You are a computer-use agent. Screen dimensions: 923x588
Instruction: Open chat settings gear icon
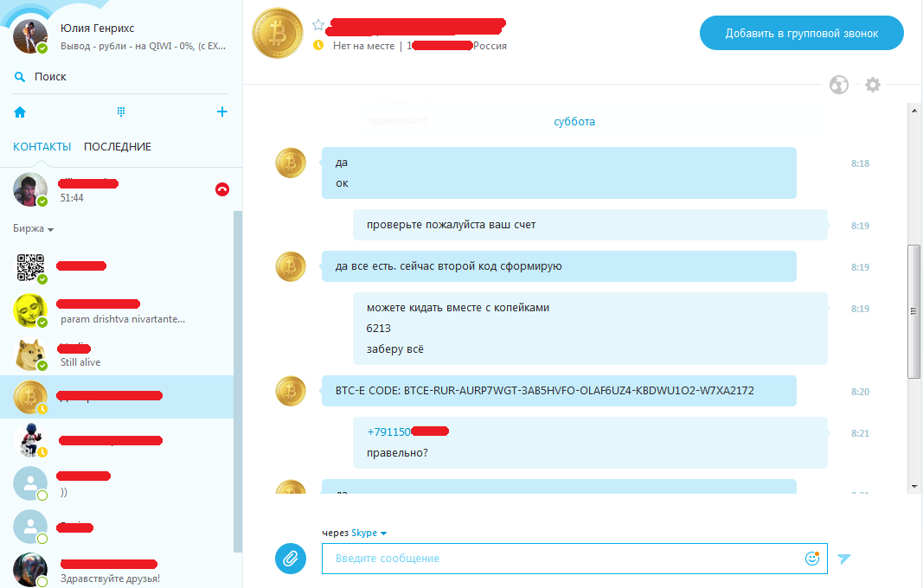pos(872,85)
